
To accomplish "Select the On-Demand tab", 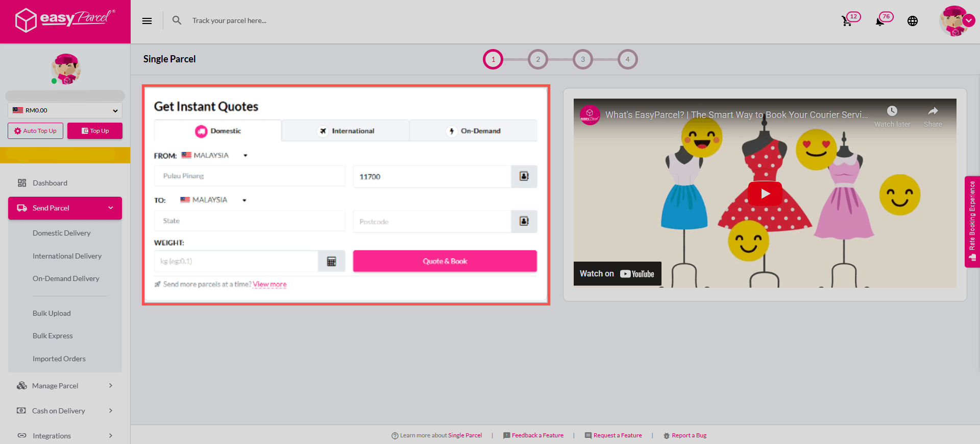I will (473, 131).
